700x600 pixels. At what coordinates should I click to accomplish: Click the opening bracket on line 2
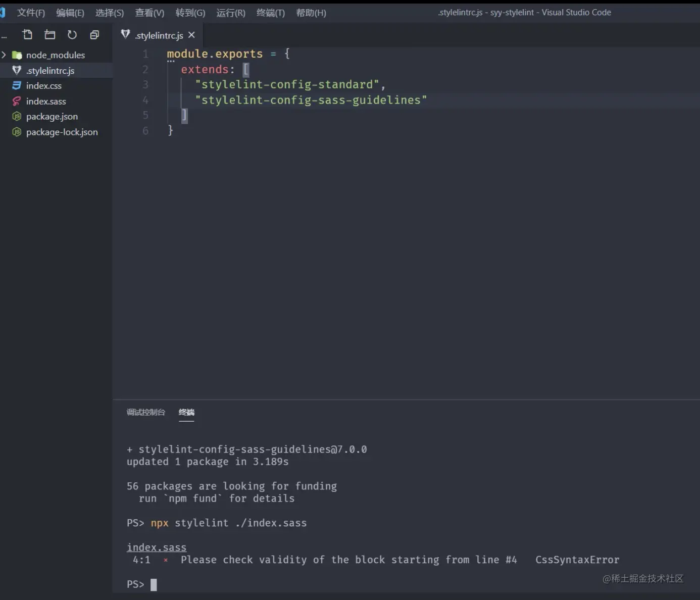246,69
